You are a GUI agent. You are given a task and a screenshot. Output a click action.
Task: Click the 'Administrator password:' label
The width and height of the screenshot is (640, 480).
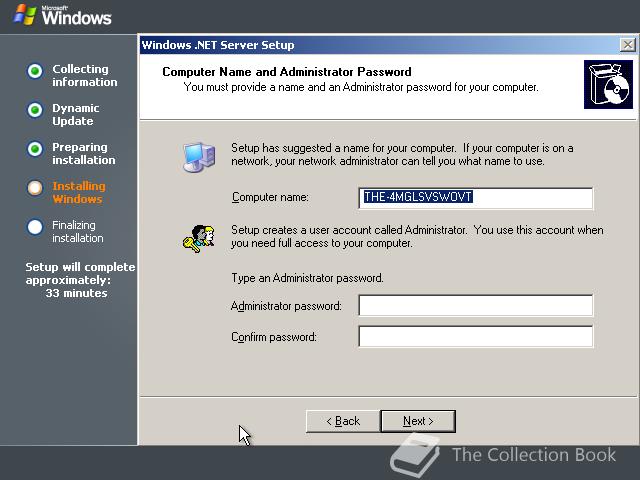(286, 306)
